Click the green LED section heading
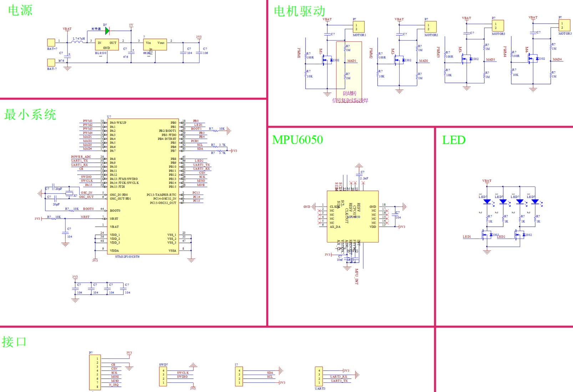 click(x=454, y=140)
